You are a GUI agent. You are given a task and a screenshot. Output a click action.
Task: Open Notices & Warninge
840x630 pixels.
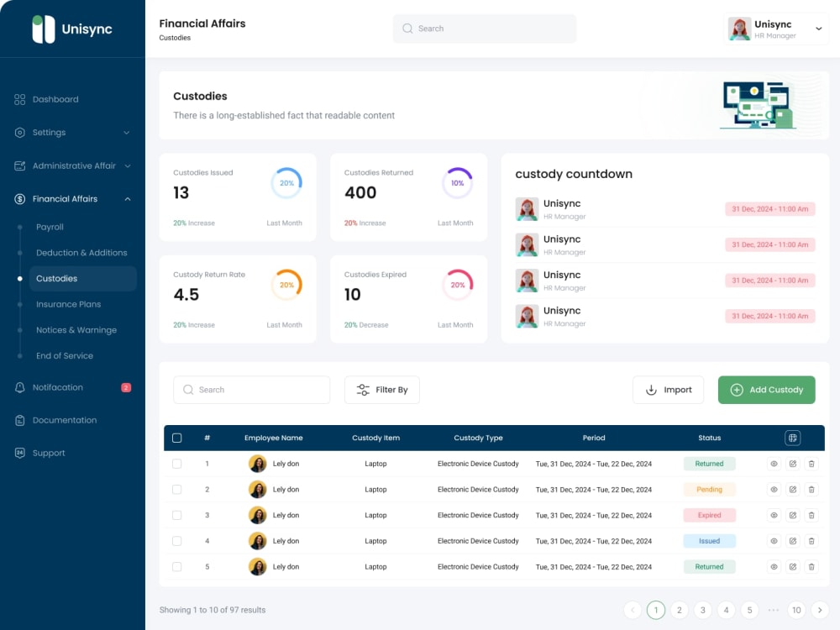76,330
